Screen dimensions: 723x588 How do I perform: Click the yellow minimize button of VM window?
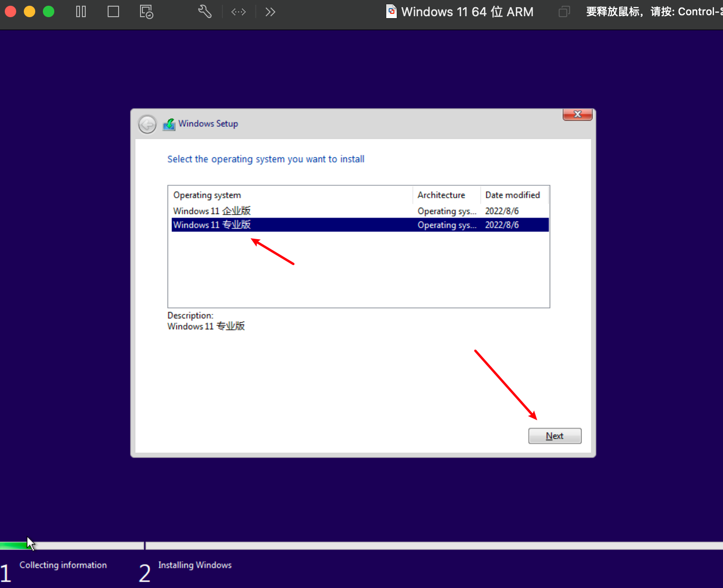click(x=30, y=11)
